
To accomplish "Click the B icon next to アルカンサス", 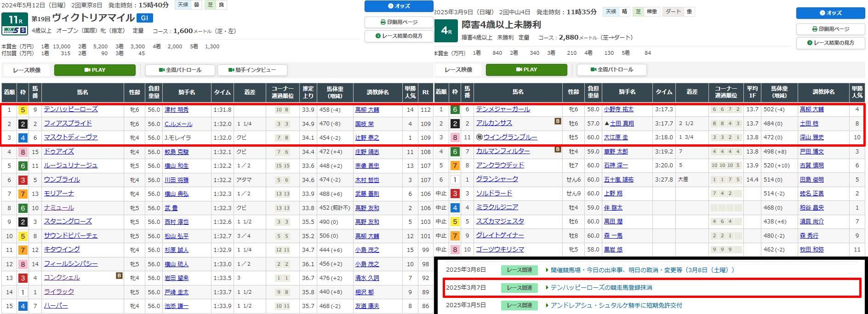I will [558, 121].
